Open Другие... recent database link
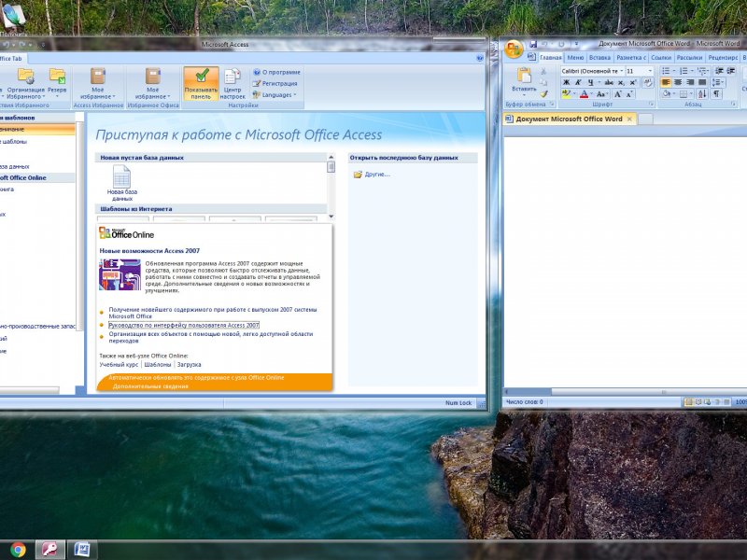The image size is (747, 560). [x=372, y=175]
